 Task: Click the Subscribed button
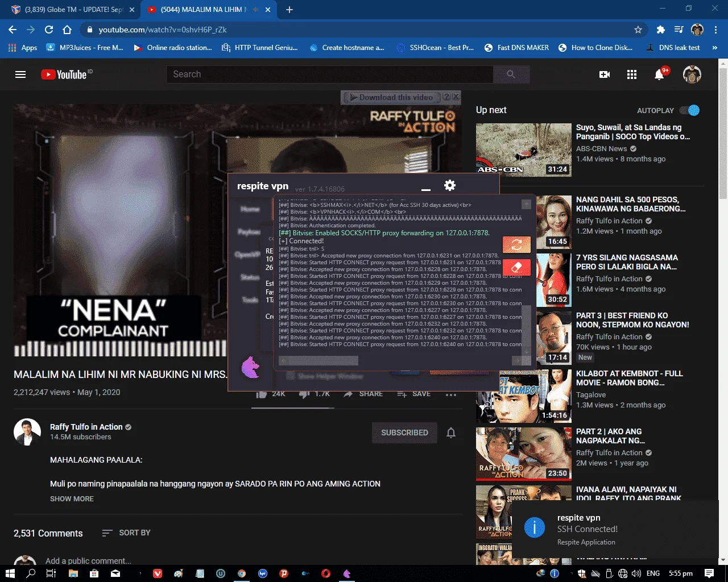pos(404,433)
